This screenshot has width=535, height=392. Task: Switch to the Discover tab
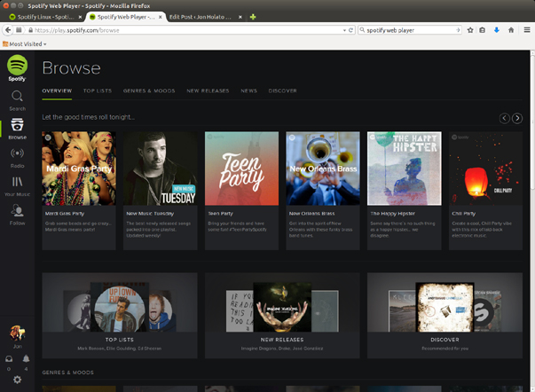point(282,90)
